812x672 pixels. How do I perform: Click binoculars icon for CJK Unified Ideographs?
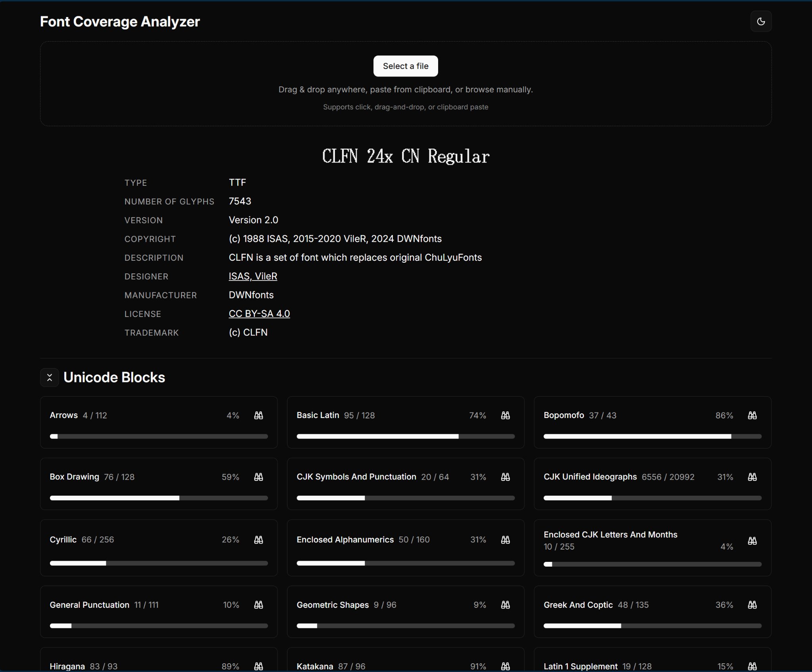tap(752, 477)
